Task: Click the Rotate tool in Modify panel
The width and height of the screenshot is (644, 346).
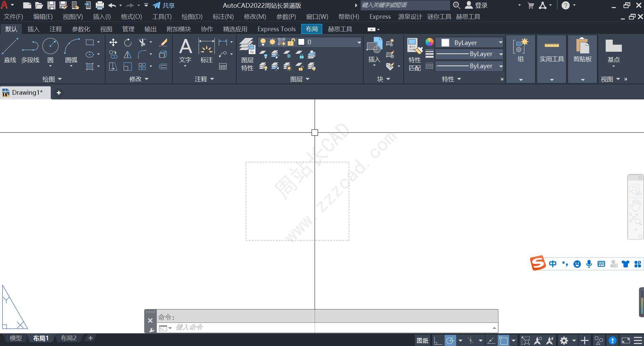Action: (128, 42)
